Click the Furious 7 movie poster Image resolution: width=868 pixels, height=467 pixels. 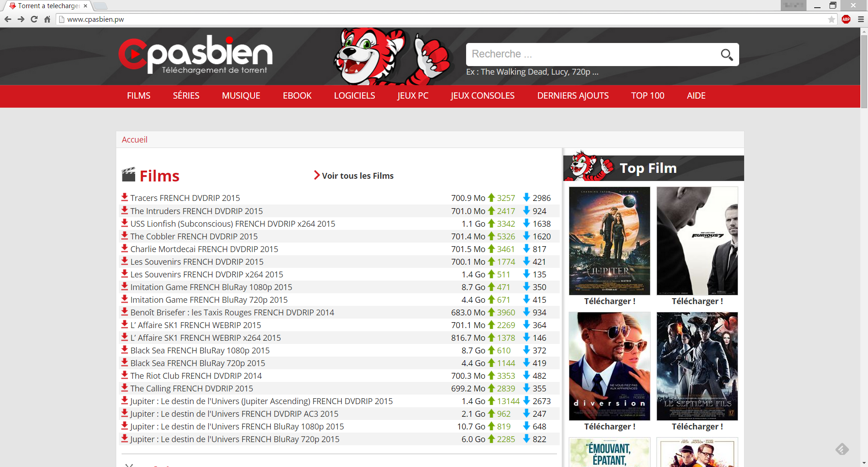(697, 241)
